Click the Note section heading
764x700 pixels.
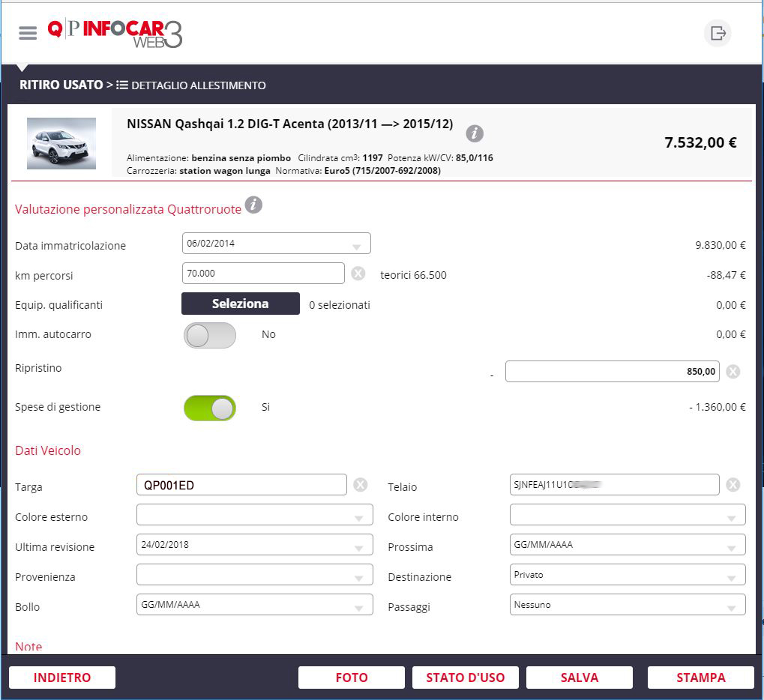pos(28,647)
